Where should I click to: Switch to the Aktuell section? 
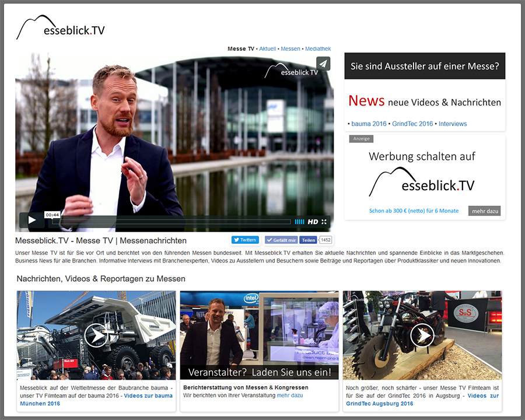click(x=267, y=48)
